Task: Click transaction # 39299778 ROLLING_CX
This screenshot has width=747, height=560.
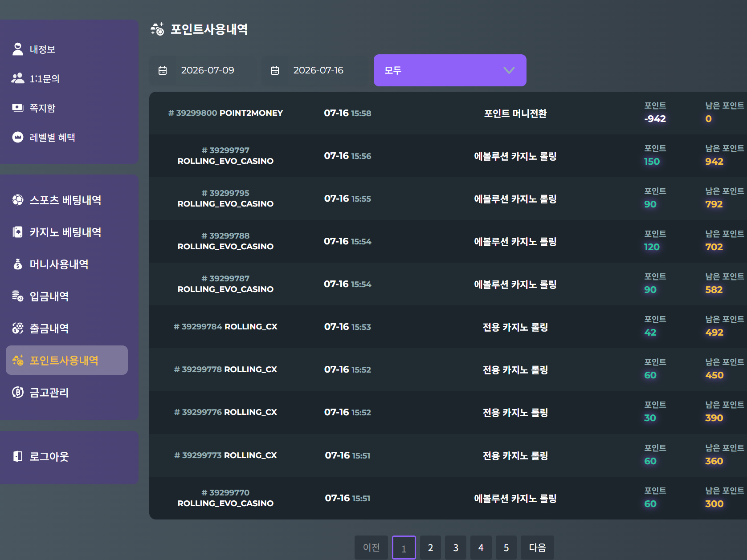Action: [x=225, y=369]
